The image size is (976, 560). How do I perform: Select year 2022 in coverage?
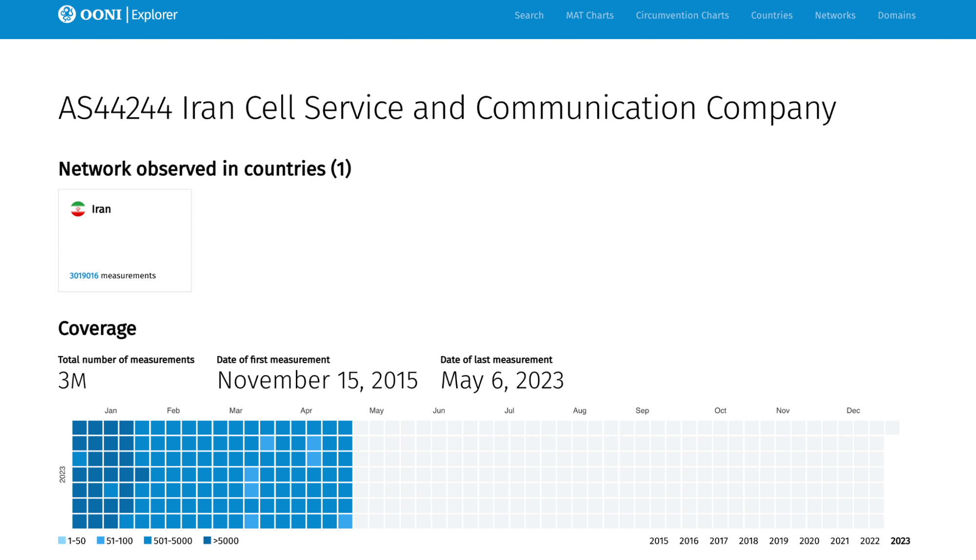coord(869,541)
